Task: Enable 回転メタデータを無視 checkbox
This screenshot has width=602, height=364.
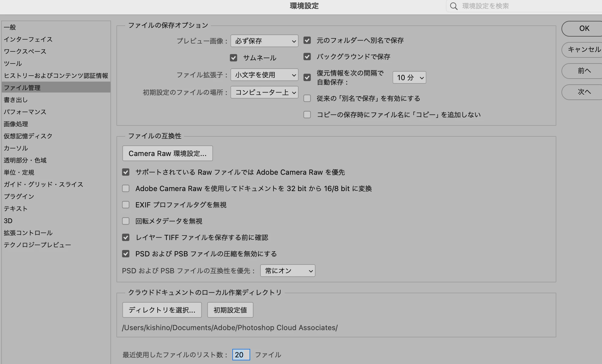Action: [126, 221]
